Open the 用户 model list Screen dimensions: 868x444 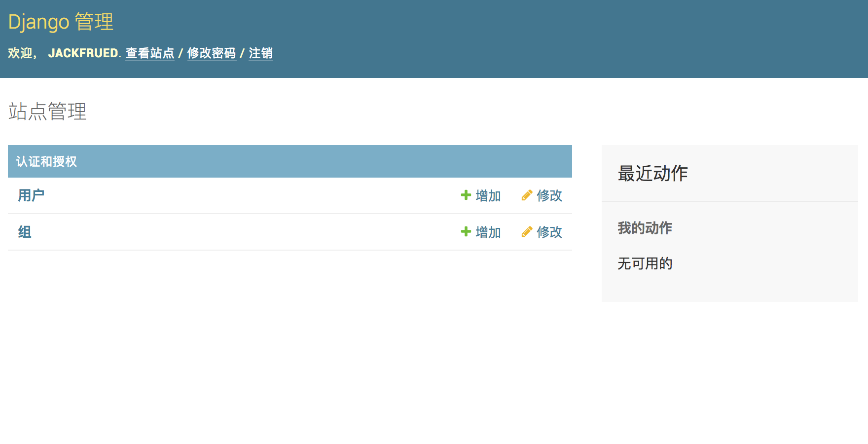pos(31,196)
